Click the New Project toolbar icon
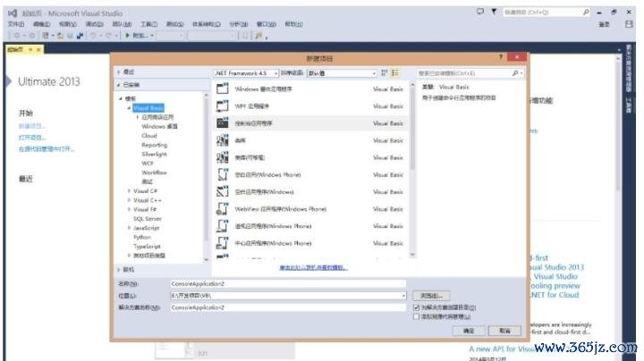644x361 pixels. click(46, 36)
